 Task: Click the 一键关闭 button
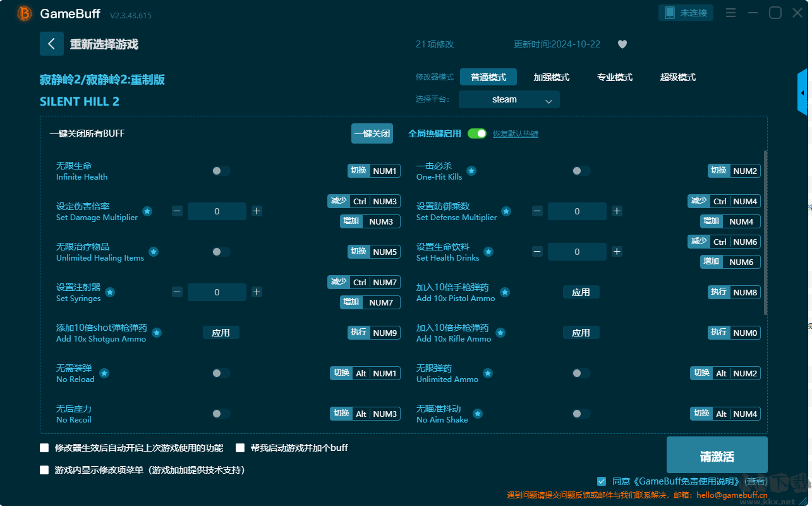tap(372, 133)
